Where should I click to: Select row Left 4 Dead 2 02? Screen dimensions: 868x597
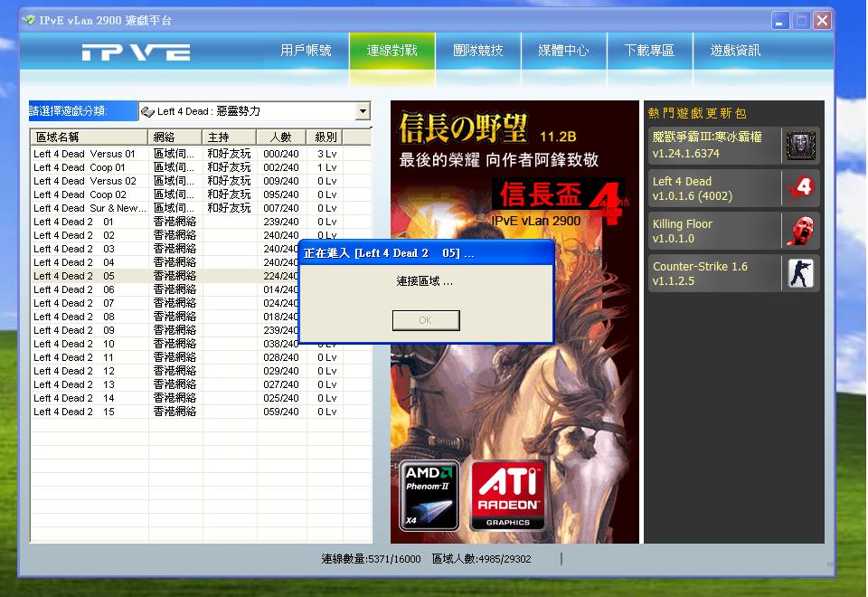(x=201, y=235)
